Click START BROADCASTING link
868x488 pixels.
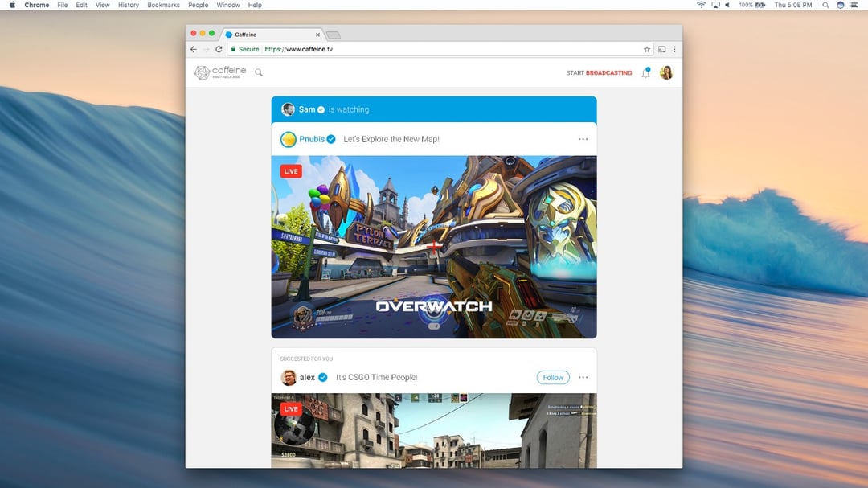tap(599, 73)
